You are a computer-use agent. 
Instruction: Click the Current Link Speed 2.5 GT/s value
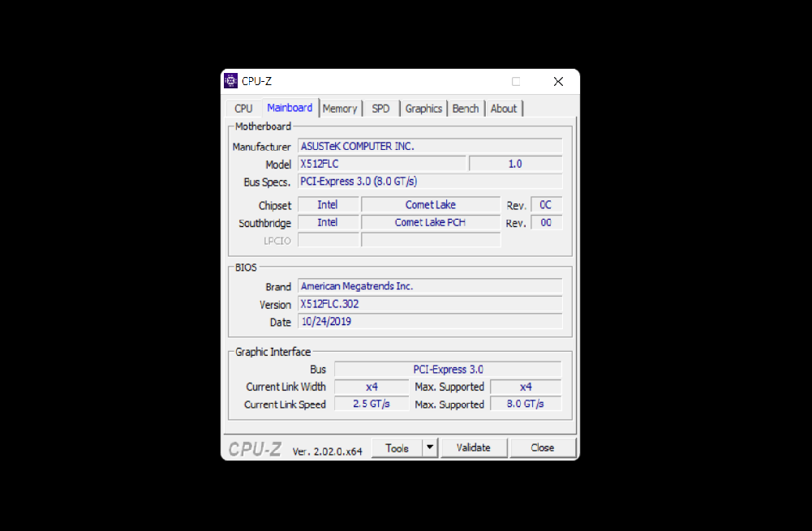372,405
